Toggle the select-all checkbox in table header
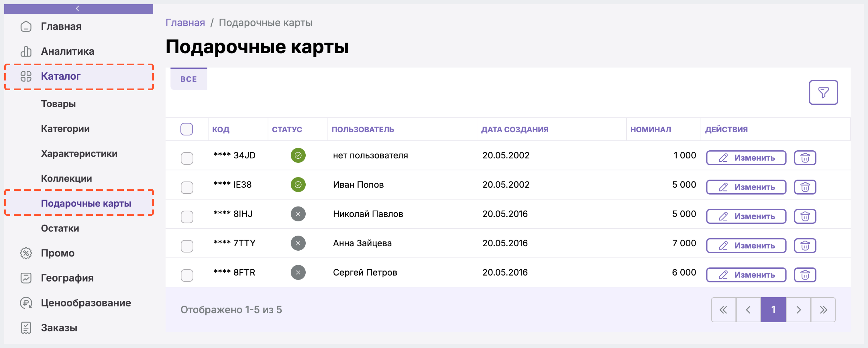The height and width of the screenshot is (348, 868). point(187,129)
